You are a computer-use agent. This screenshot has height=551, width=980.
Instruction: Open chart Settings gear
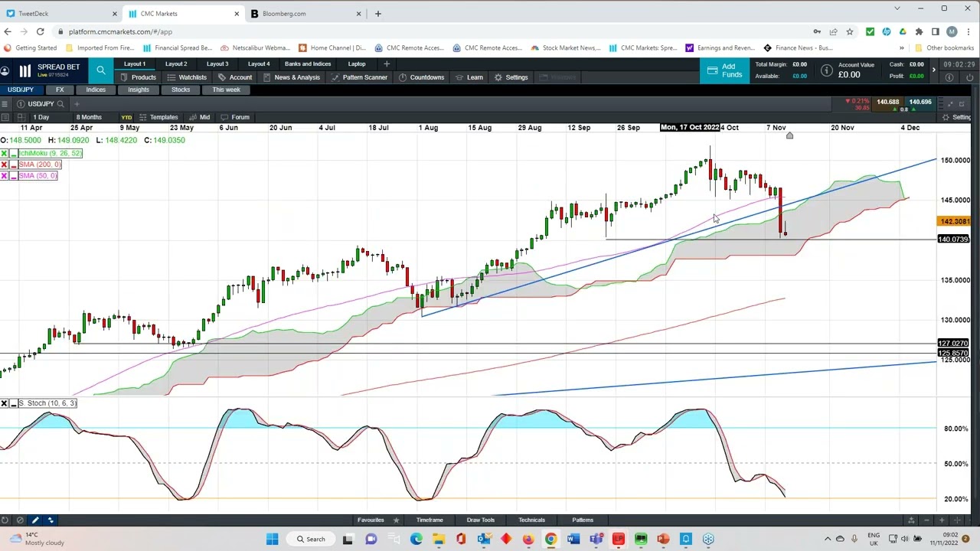click(x=956, y=117)
